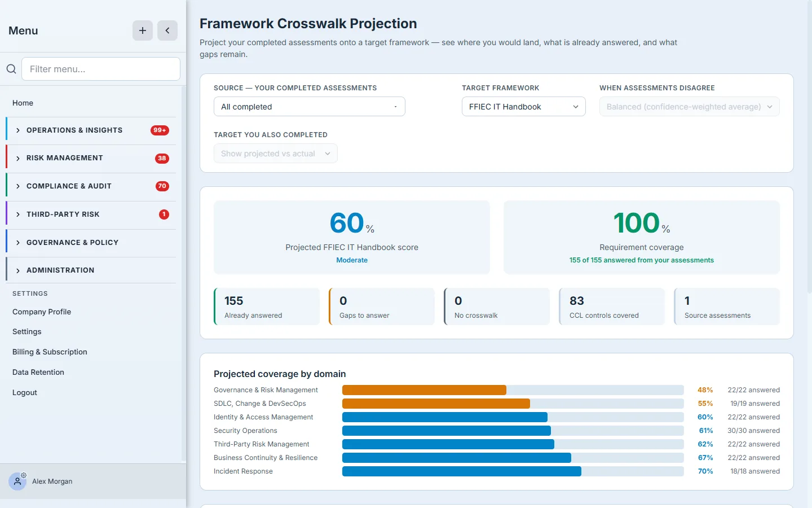Expand the Administration chevron
This screenshot has height=508, width=812.
(x=18, y=270)
